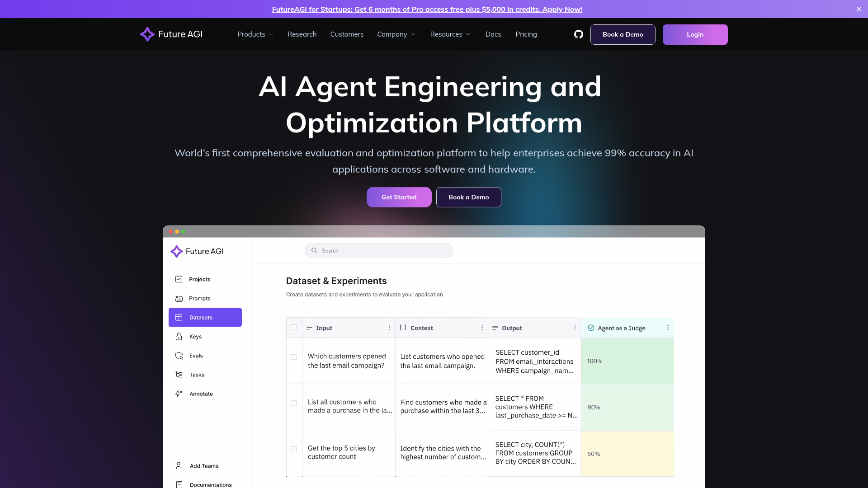
Task: Open the Evals sidebar icon
Action: [179, 356]
